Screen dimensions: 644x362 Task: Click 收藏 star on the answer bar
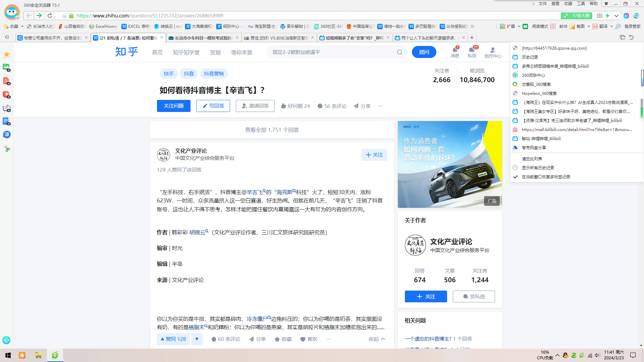(x=283, y=339)
